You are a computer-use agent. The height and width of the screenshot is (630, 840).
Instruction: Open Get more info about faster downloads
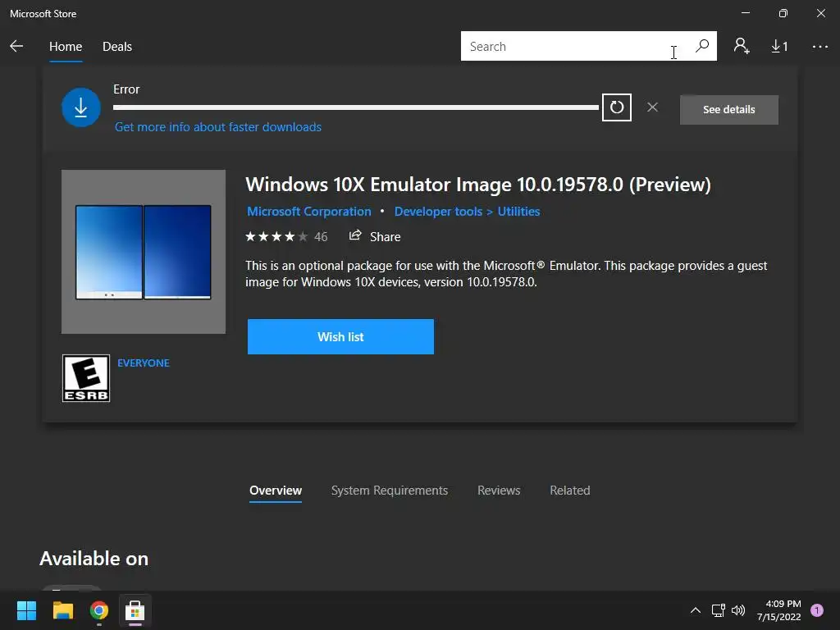coord(218,127)
